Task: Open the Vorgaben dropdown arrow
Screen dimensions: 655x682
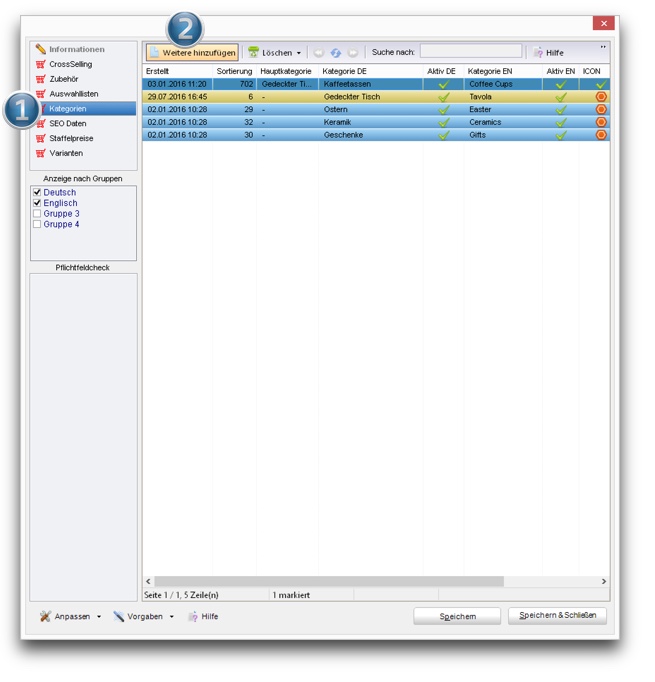Action: (x=171, y=616)
